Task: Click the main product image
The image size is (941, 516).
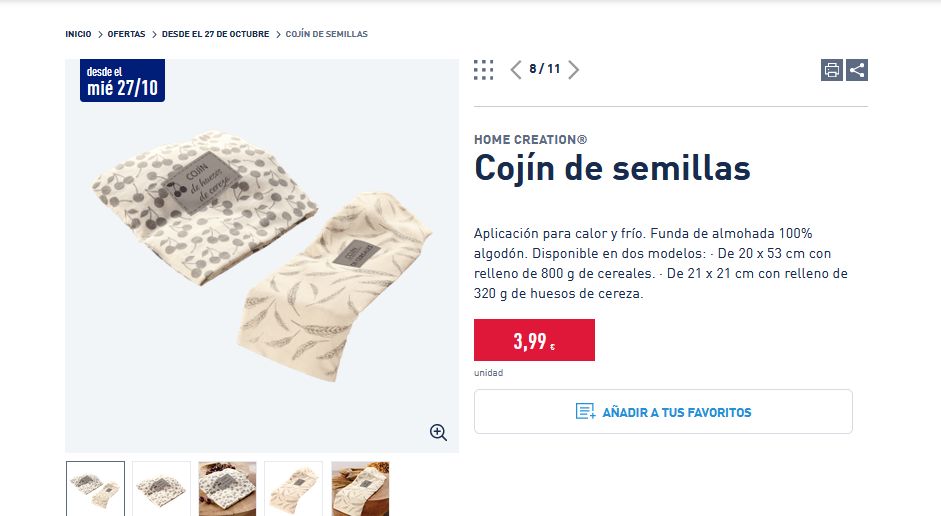Action: tap(262, 256)
